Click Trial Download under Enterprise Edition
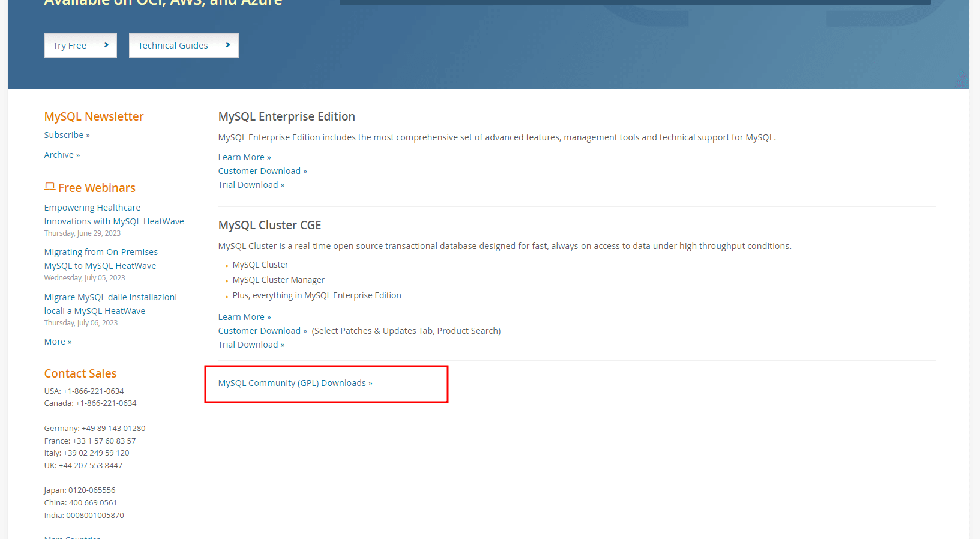The image size is (980, 539). pyautogui.click(x=251, y=185)
